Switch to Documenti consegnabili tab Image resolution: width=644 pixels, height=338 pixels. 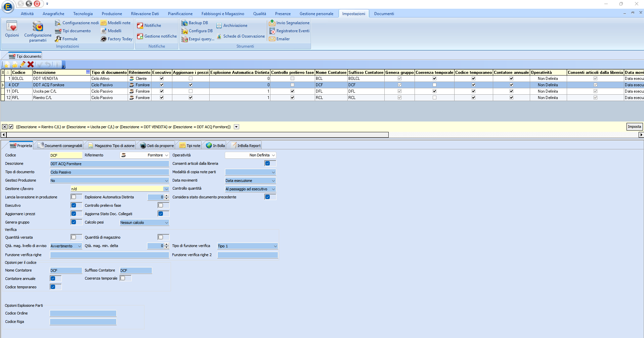(60, 146)
